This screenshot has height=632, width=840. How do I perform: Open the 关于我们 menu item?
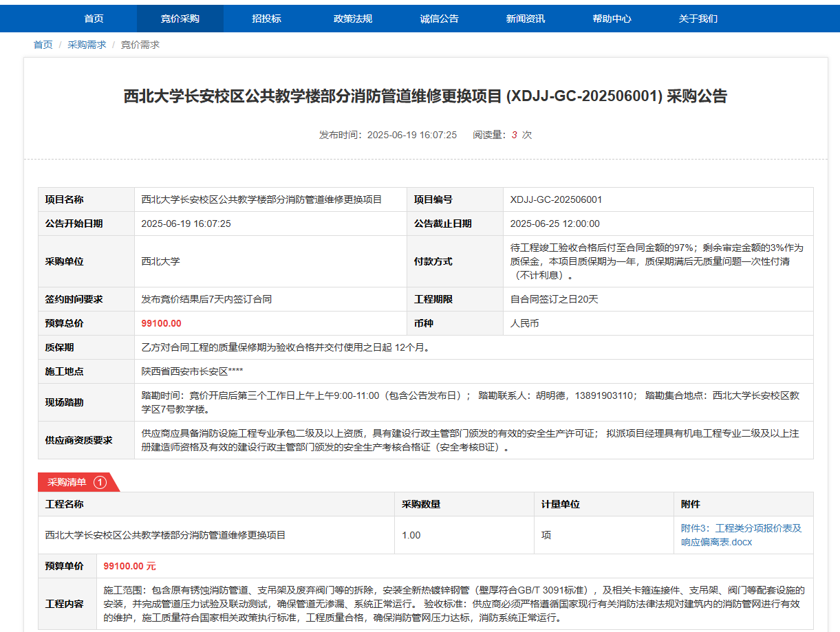coord(698,19)
